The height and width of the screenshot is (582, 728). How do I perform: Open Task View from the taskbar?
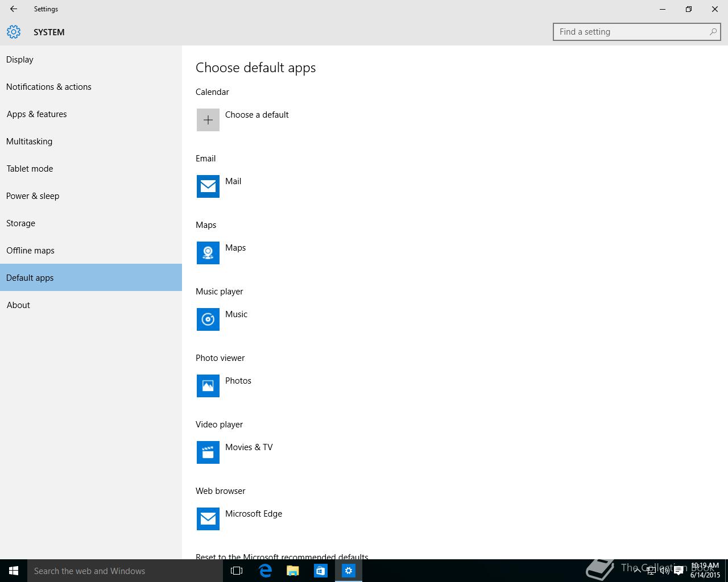click(237, 571)
